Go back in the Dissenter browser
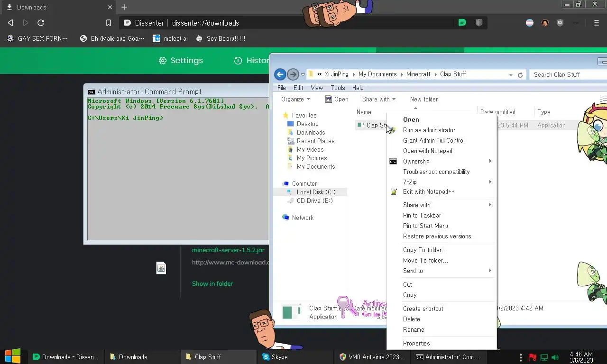Image resolution: width=607 pixels, height=364 pixels. tap(10, 23)
